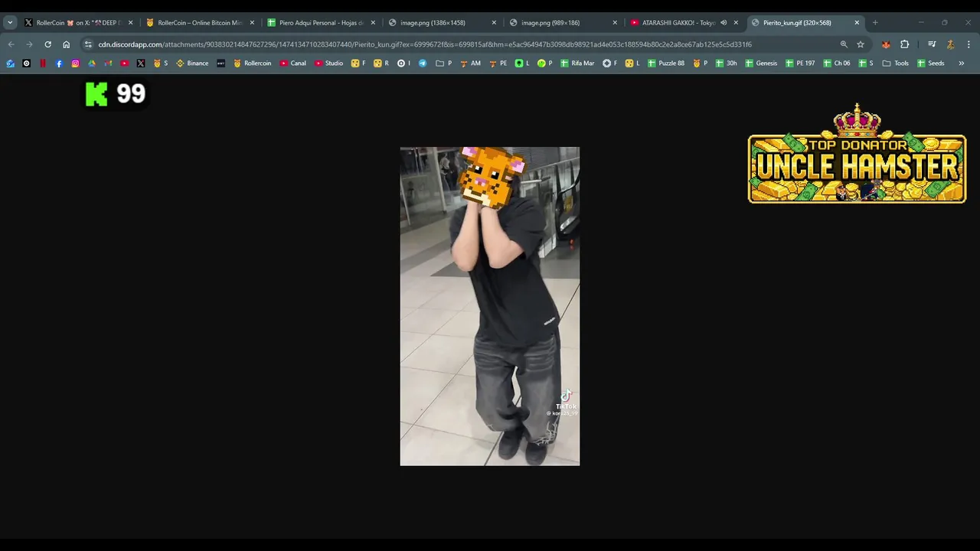Open the Facebook bookmark icon
Viewport: 980px width, 551px height.
coord(59,64)
